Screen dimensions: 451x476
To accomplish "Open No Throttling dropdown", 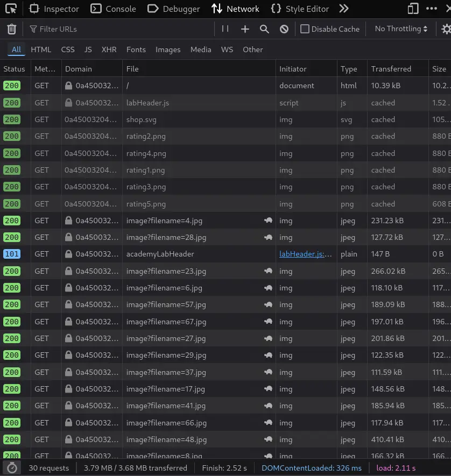I will point(401,29).
